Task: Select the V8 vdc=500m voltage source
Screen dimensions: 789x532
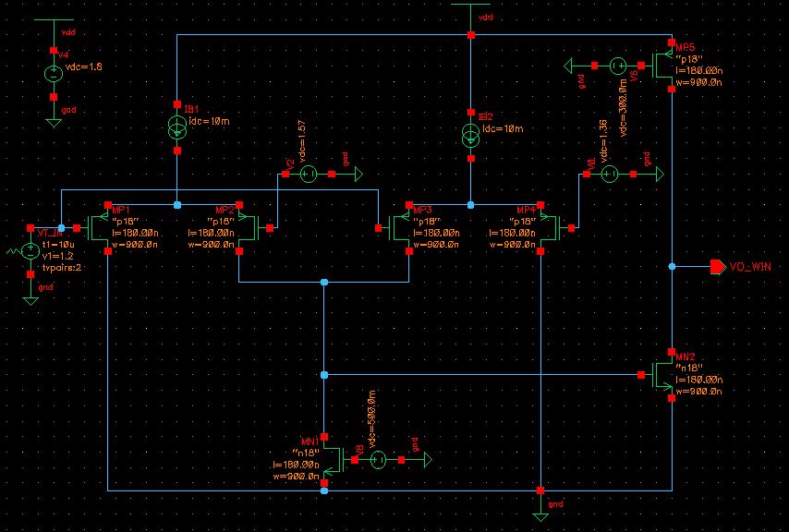Action: pyautogui.click(x=379, y=460)
